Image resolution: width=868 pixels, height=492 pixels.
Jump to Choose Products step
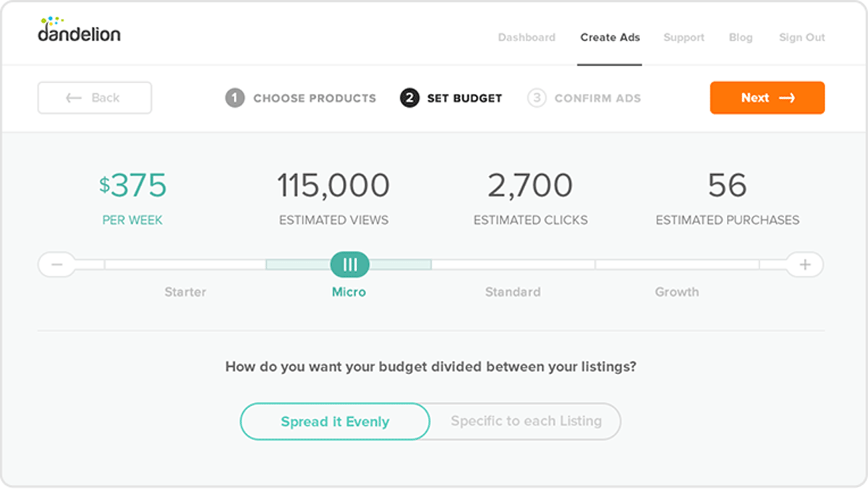[x=315, y=98]
